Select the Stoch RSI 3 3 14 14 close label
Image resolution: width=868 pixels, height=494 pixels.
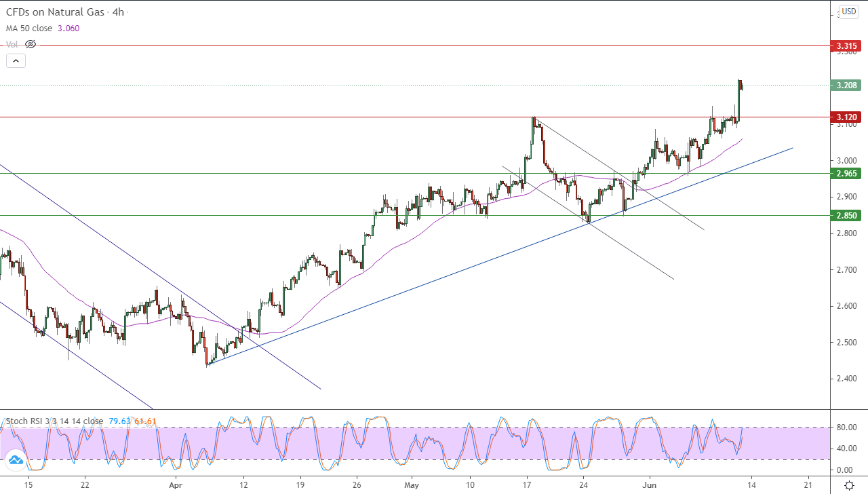[x=54, y=421]
